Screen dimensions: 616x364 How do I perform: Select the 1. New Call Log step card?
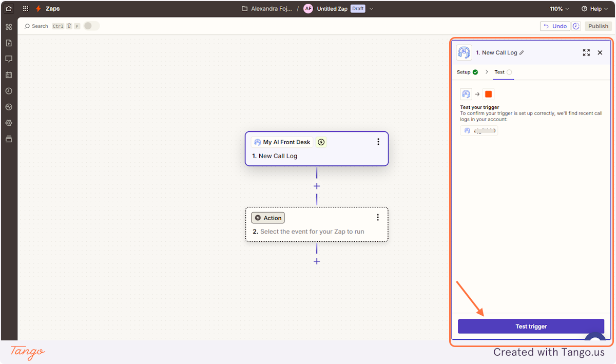(317, 149)
